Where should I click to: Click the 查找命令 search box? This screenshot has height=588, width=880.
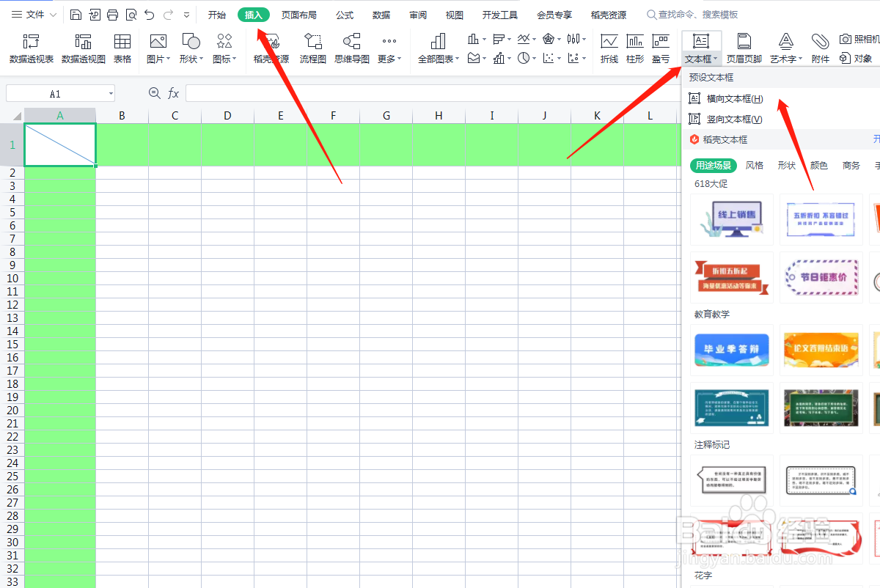click(693, 15)
